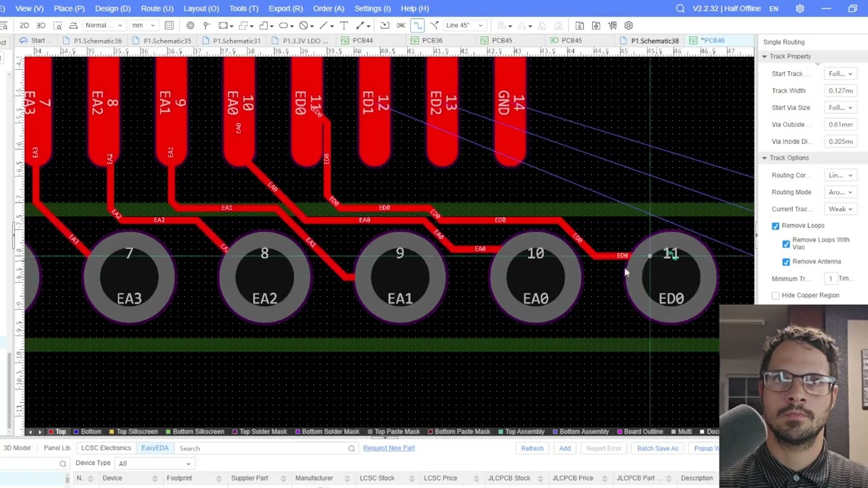Screen dimensions: 868x488
Task: Select the dimension measure tool
Action: (360, 26)
